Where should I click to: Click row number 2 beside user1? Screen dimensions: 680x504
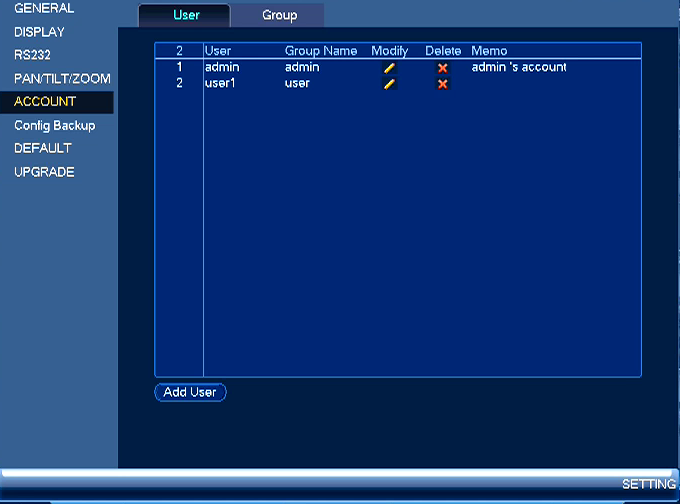179,83
